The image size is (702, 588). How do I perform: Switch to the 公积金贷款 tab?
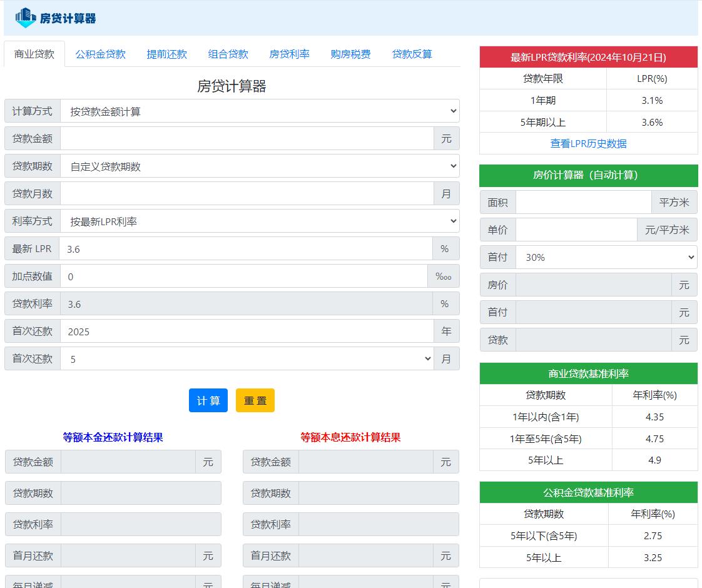coord(100,54)
